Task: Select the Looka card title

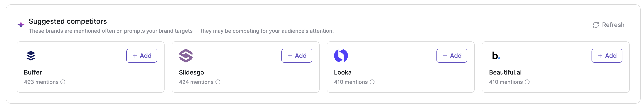Action: pyautogui.click(x=343, y=73)
